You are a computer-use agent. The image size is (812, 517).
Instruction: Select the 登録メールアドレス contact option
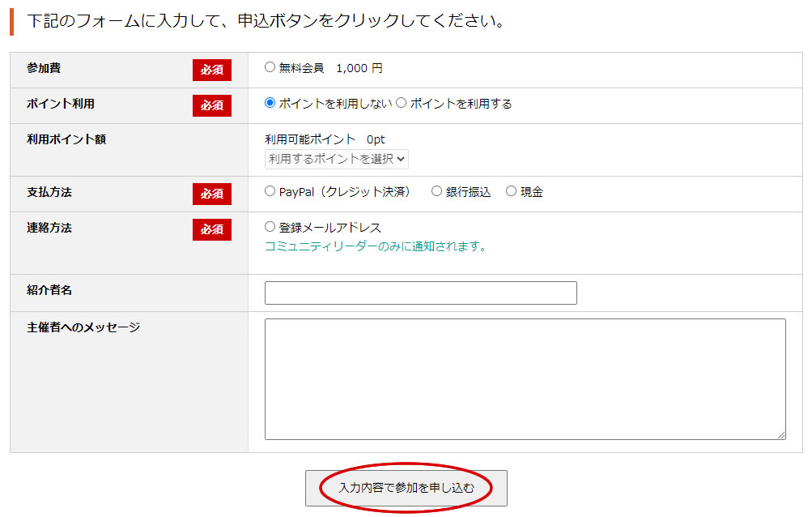(x=270, y=228)
